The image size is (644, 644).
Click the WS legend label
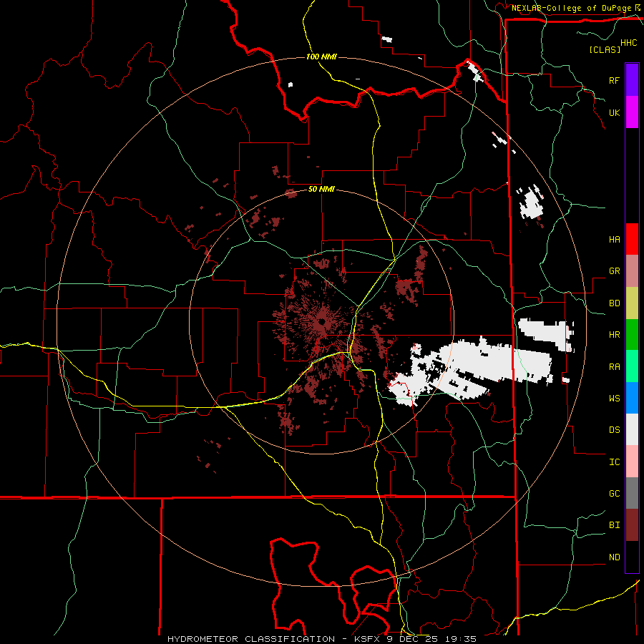click(614, 399)
